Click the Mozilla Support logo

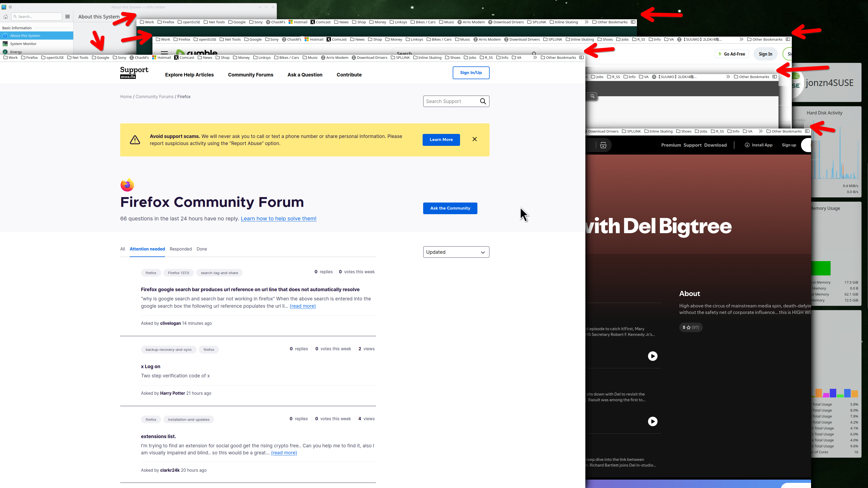pyautogui.click(x=134, y=72)
